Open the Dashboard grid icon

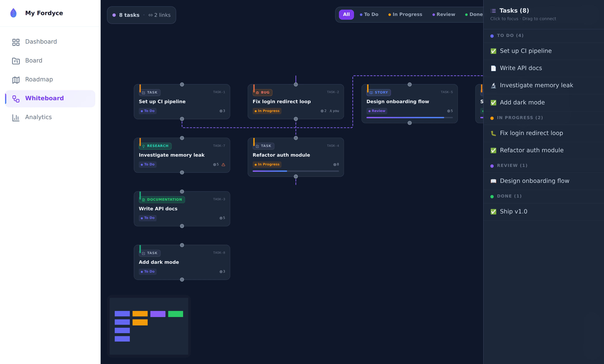[x=16, y=42]
